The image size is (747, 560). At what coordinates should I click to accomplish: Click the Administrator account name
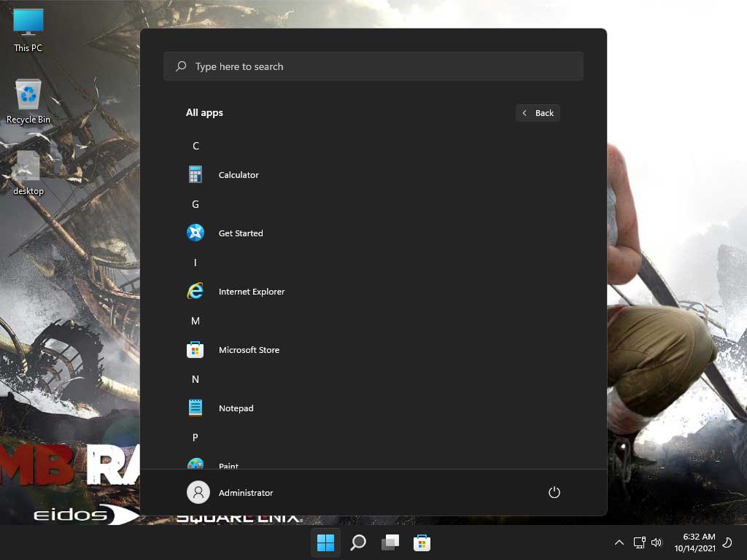(246, 492)
